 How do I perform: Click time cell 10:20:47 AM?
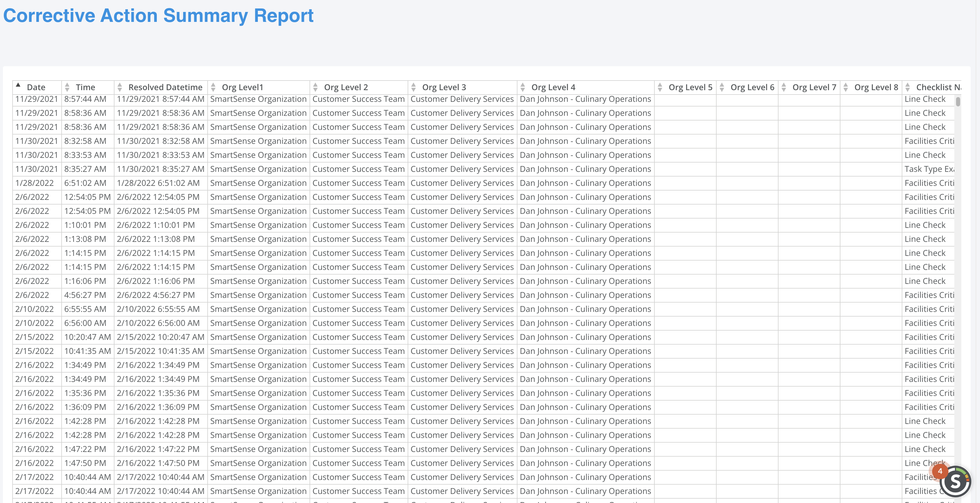click(x=88, y=337)
